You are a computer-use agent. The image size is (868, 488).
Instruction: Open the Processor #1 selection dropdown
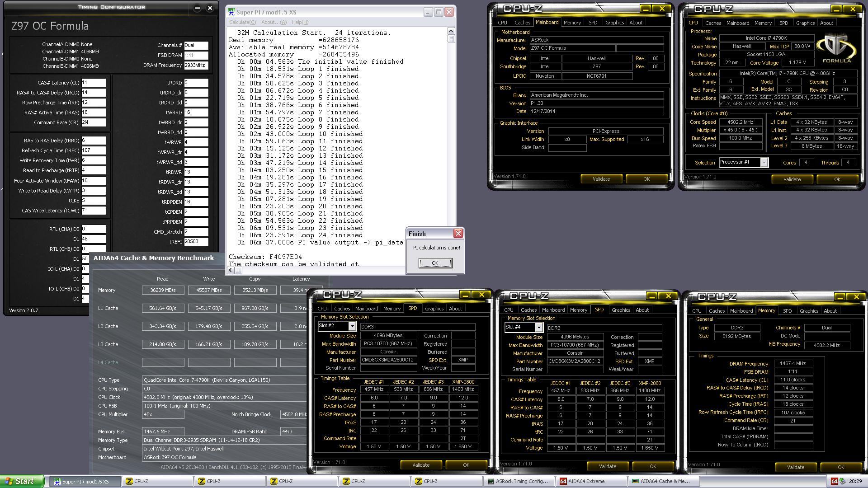[x=764, y=163]
